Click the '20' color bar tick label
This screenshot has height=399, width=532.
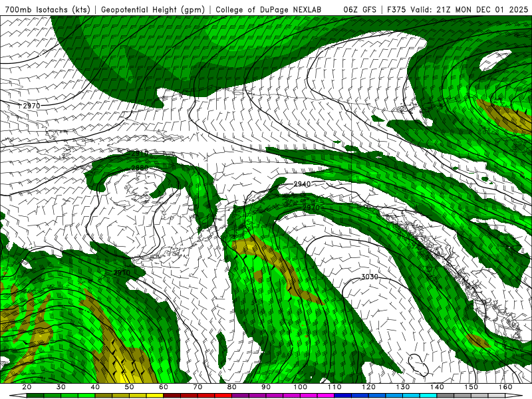click(x=27, y=387)
